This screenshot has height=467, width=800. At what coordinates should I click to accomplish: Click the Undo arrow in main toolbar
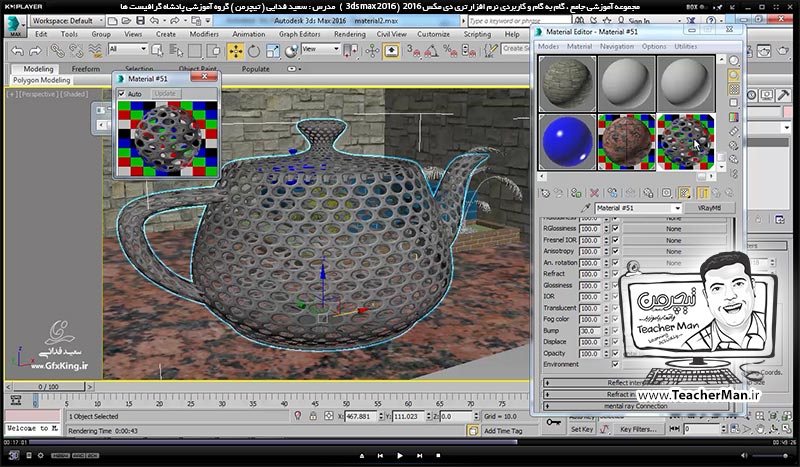click(18, 51)
